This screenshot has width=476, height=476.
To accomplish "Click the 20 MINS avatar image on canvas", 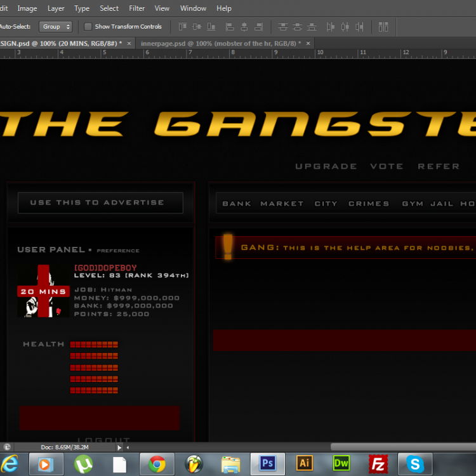I will (x=43, y=291).
